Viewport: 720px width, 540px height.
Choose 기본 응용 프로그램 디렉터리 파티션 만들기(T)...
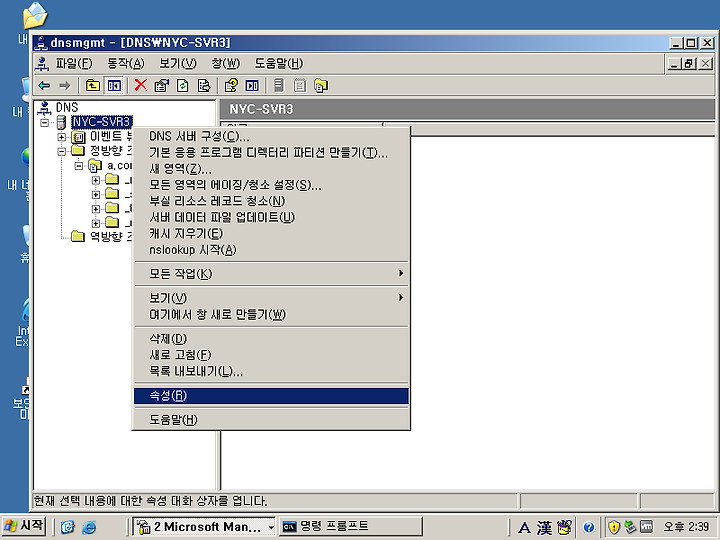pyautogui.click(x=271, y=152)
